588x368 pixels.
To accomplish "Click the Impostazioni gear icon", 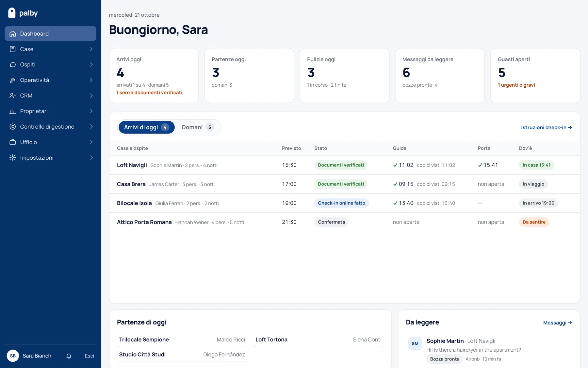I will click(13, 158).
